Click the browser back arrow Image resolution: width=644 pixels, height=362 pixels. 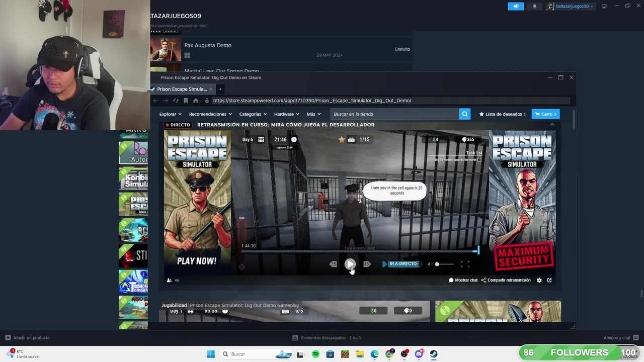[155, 101]
